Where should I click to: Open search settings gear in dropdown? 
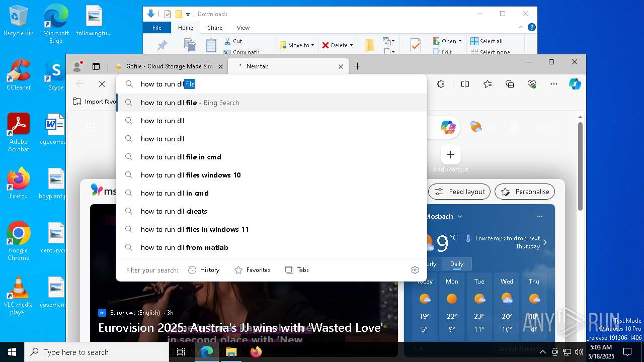[415, 270]
